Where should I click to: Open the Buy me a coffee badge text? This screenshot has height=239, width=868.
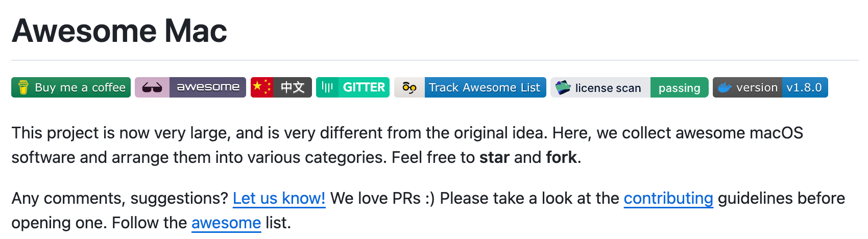tap(80, 87)
